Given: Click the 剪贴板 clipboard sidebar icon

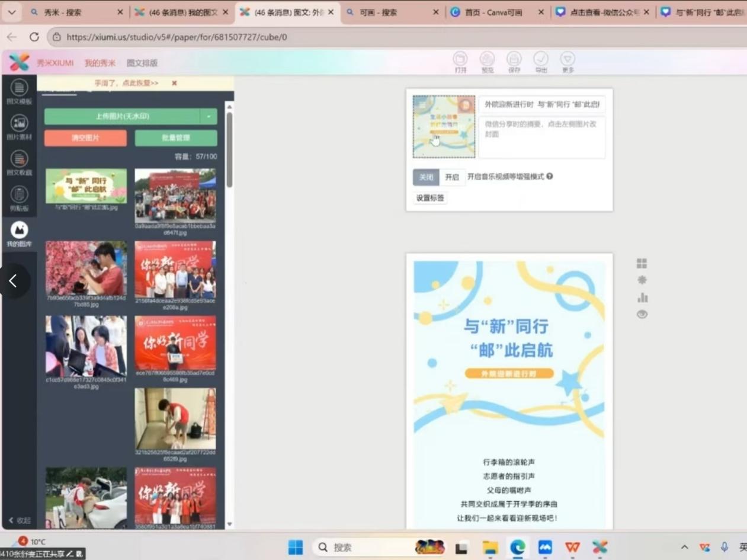Looking at the screenshot, I should click(x=19, y=198).
